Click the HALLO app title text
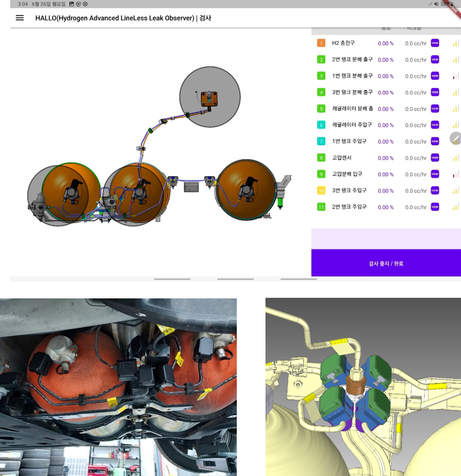This screenshot has height=476, width=461. click(x=123, y=18)
